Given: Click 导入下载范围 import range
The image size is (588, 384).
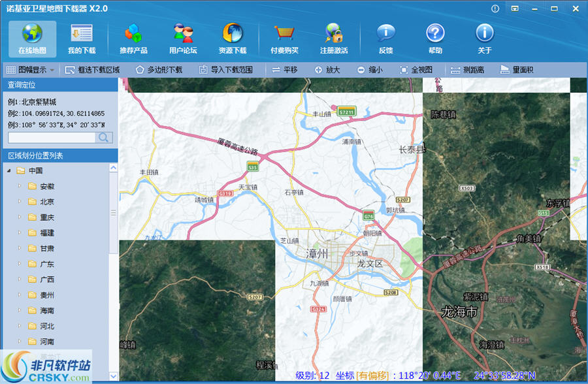Looking at the screenshot, I should coord(226,70).
